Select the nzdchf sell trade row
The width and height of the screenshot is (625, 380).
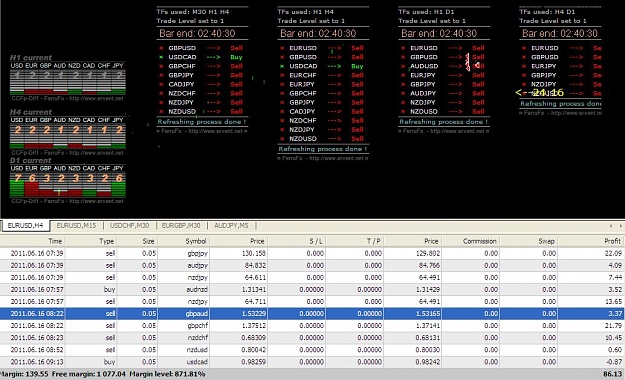(312, 337)
